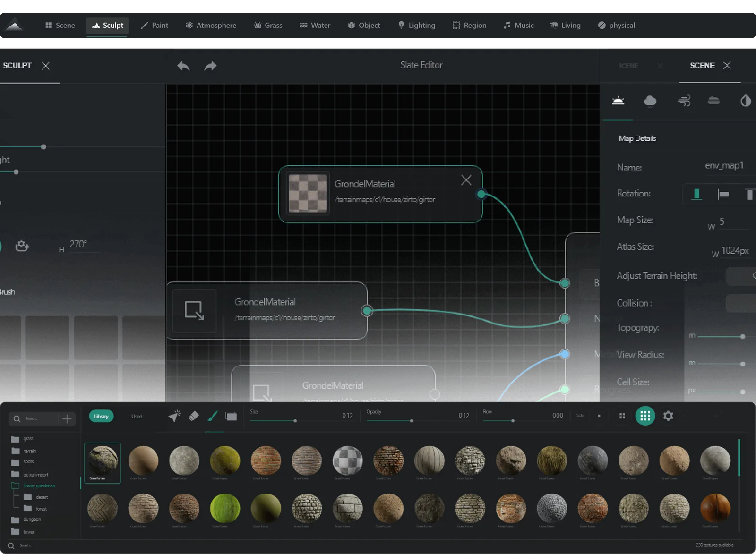Show Library textures filter
This screenshot has height=554, width=756.
point(101,416)
